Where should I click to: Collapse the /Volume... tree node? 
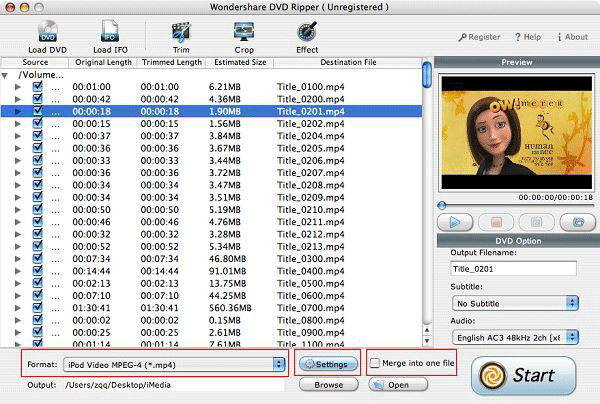click(5, 75)
